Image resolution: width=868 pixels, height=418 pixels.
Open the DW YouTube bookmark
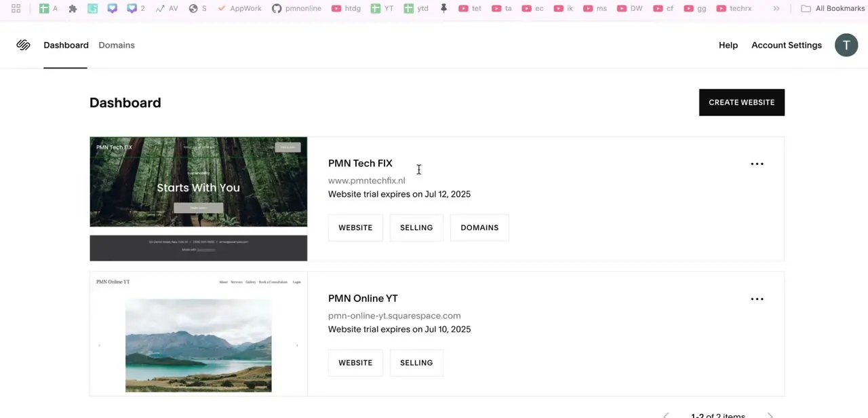point(629,8)
